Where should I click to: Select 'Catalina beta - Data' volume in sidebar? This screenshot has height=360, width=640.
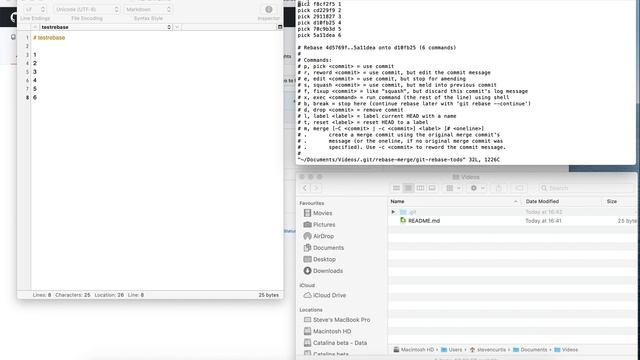[335, 343]
